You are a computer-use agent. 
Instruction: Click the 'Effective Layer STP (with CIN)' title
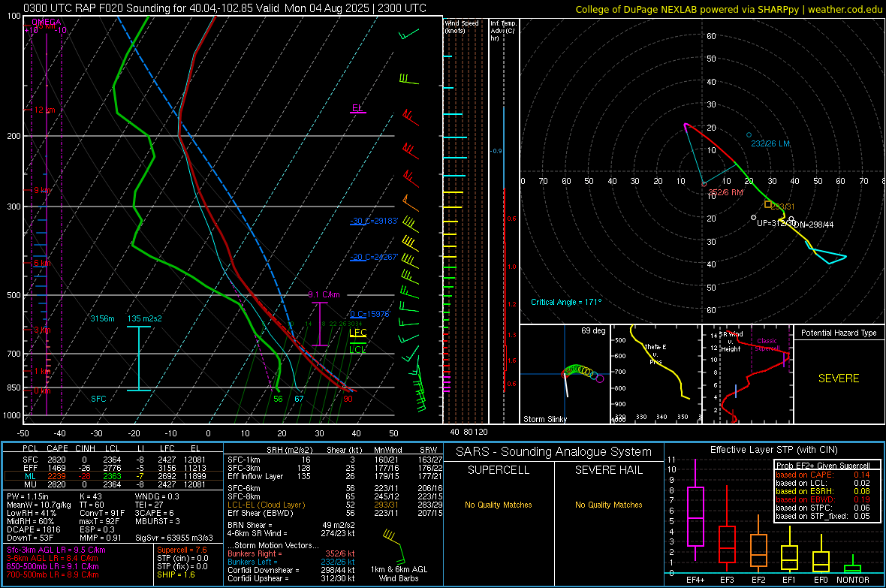point(773,450)
